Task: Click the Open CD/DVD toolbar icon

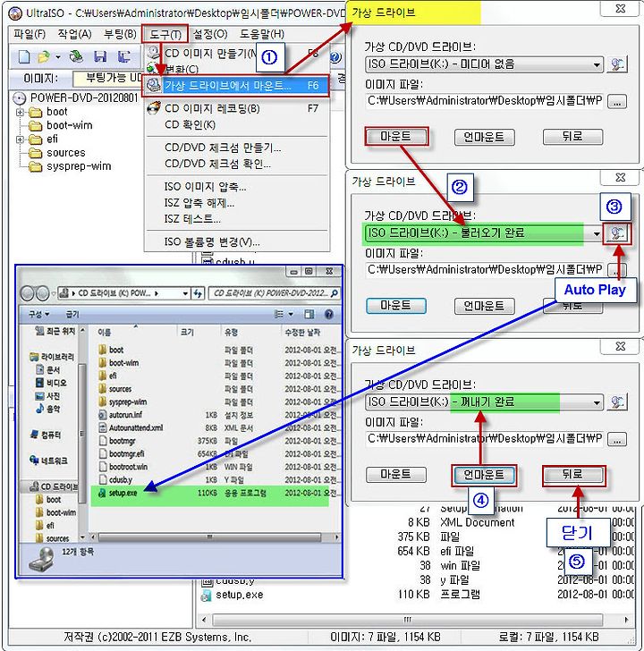Action: 76,56
